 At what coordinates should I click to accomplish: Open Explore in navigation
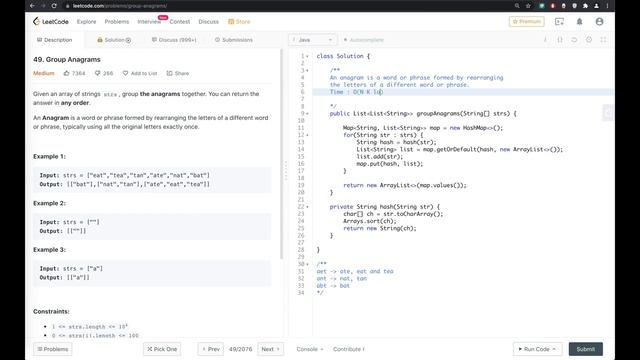click(x=87, y=21)
